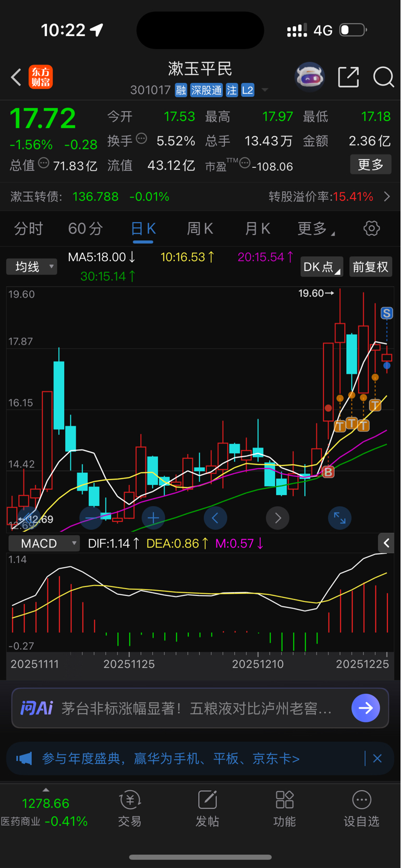Viewport: 401px width, 868px height.
Task: Dismiss the promotion banner X
Action: pos(377,758)
